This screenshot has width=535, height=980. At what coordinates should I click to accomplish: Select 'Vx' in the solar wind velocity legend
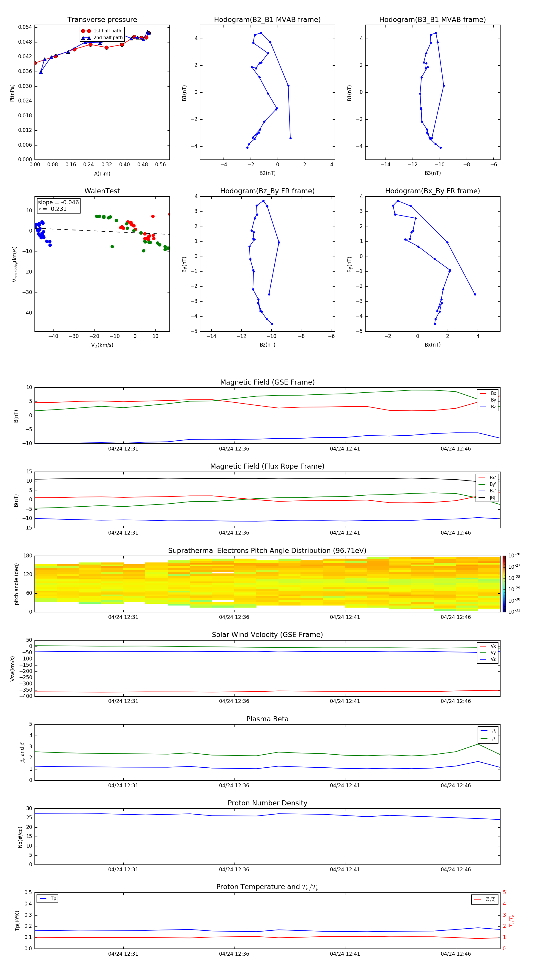(488, 647)
